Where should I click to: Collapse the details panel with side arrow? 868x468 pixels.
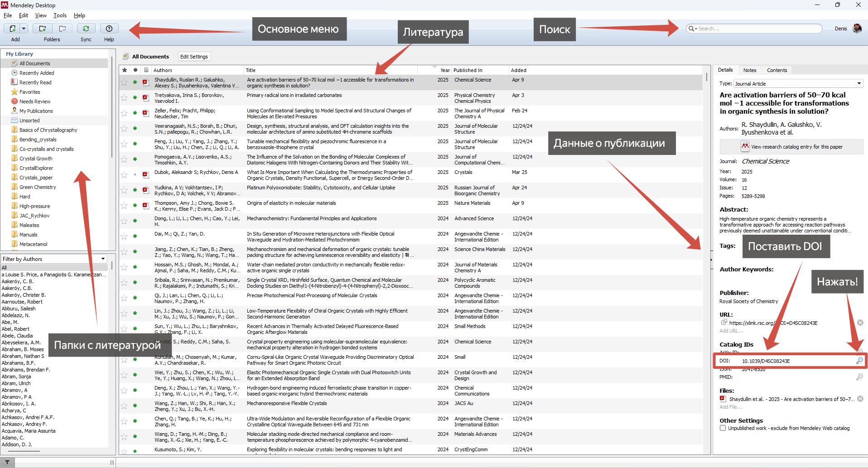[711, 260]
